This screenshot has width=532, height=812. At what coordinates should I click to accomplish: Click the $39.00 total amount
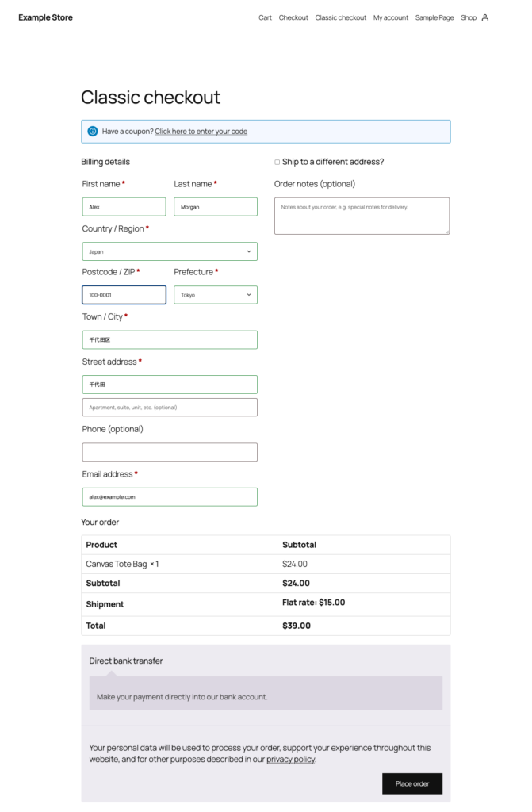tap(297, 626)
